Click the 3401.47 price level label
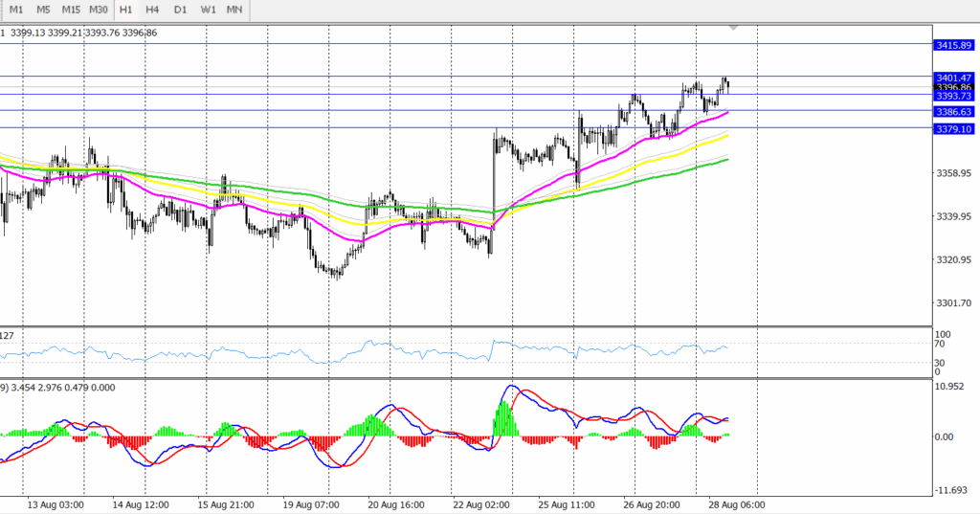This screenshot has width=980, height=514. point(953,77)
